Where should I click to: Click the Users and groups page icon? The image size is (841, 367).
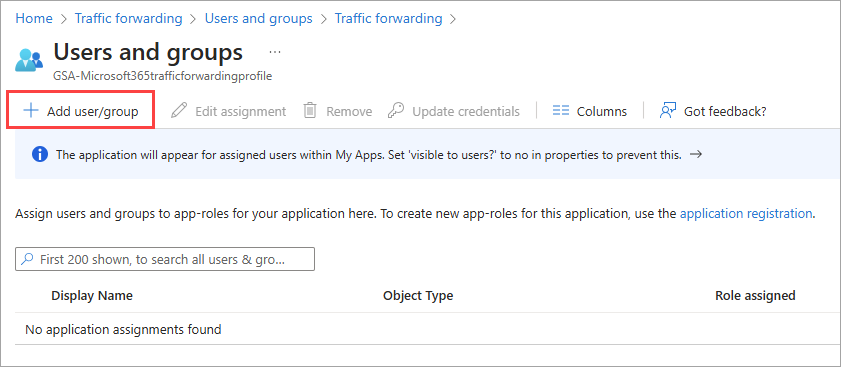click(28, 60)
